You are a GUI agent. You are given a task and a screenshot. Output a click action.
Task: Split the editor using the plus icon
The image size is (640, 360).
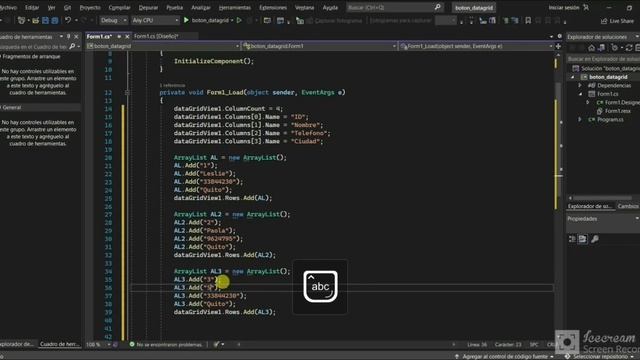[558, 46]
